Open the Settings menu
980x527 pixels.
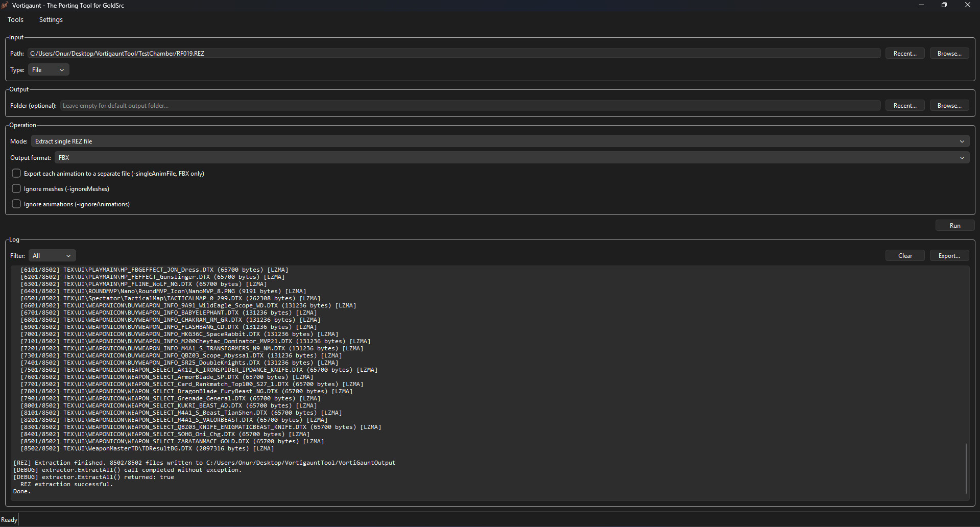pos(51,20)
